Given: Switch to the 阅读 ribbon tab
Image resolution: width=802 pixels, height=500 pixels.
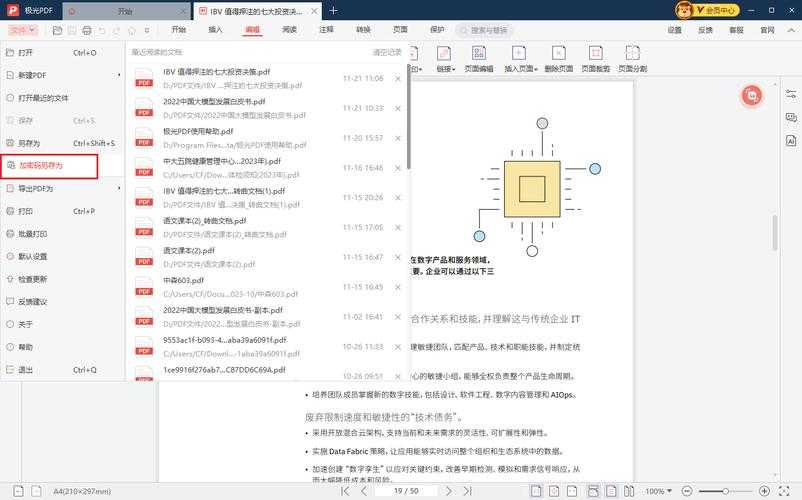Looking at the screenshot, I should [289, 30].
